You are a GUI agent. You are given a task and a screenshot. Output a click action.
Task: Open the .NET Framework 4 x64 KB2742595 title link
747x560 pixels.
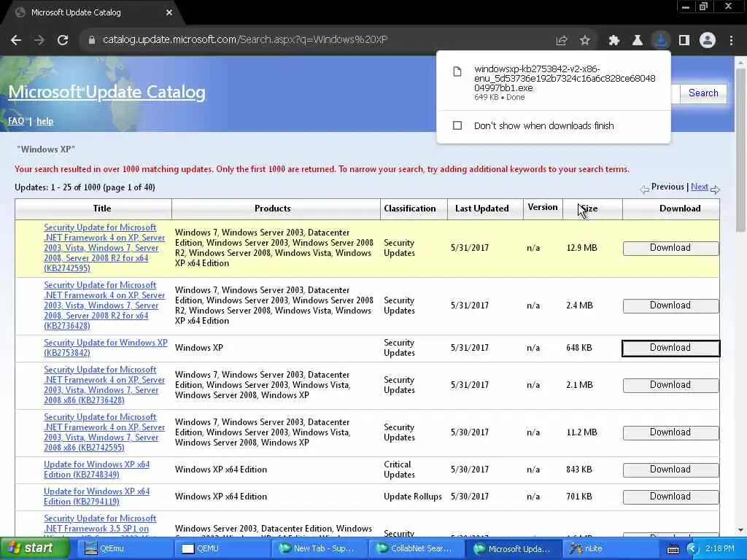(104, 248)
